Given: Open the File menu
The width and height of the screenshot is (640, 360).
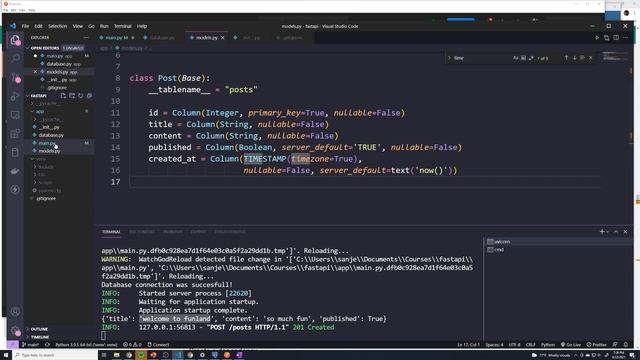Looking at the screenshot, I should 25,26.
